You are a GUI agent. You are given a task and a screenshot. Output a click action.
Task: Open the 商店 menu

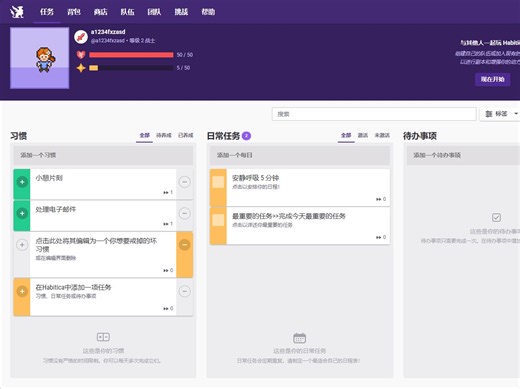[100, 12]
